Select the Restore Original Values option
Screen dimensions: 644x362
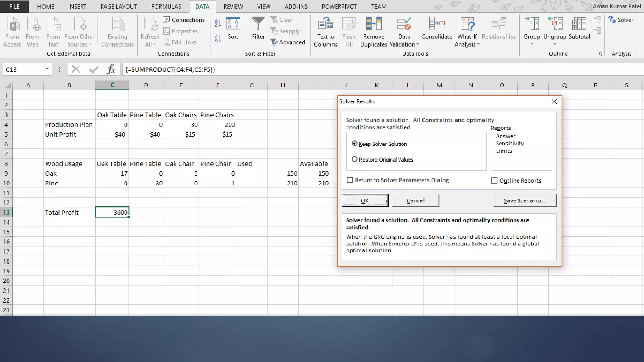[354, 159]
